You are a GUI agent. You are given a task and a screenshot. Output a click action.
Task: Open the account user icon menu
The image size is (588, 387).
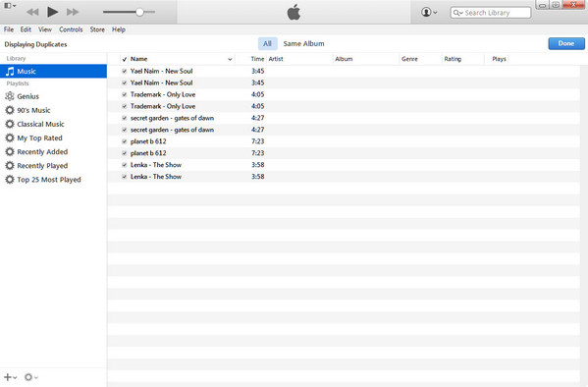(429, 12)
